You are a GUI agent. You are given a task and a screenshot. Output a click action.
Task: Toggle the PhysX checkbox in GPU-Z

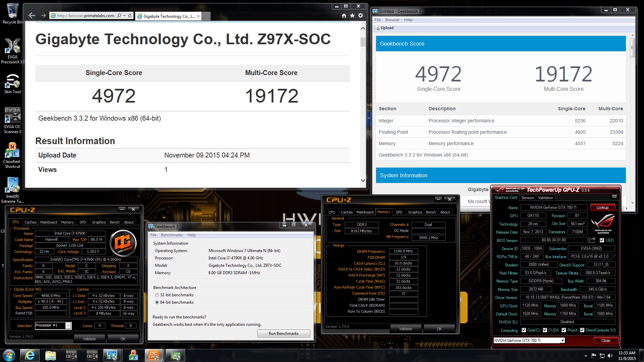click(x=563, y=330)
